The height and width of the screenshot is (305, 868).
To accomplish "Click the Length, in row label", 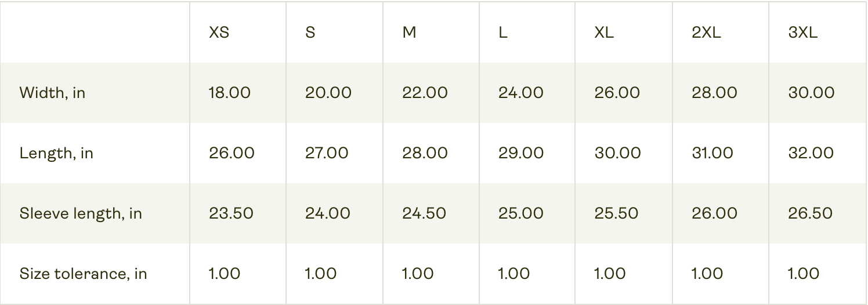I will (x=56, y=153).
